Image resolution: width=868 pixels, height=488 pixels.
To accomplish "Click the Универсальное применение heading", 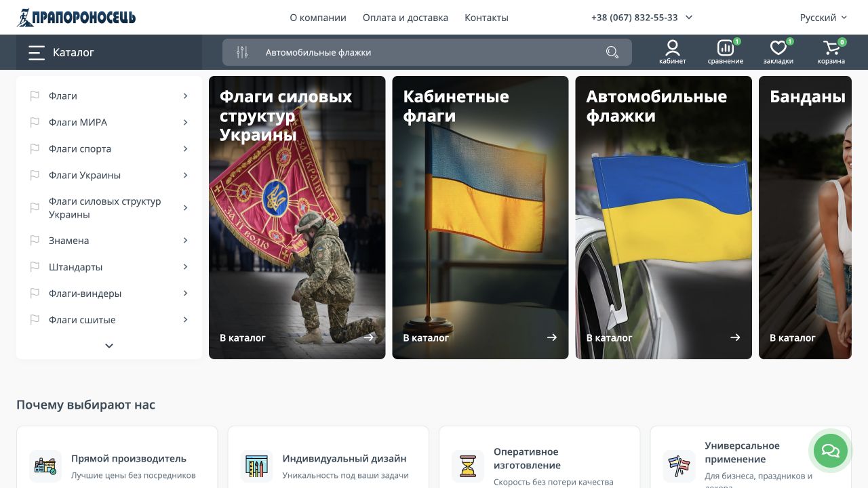I will click(x=742, y=452).
